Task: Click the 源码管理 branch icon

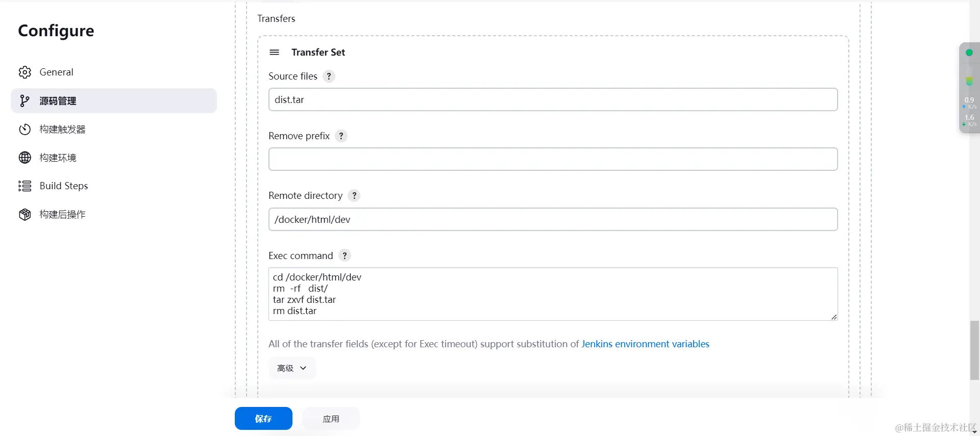Action: pyautogui.click(x=25, y=101)
